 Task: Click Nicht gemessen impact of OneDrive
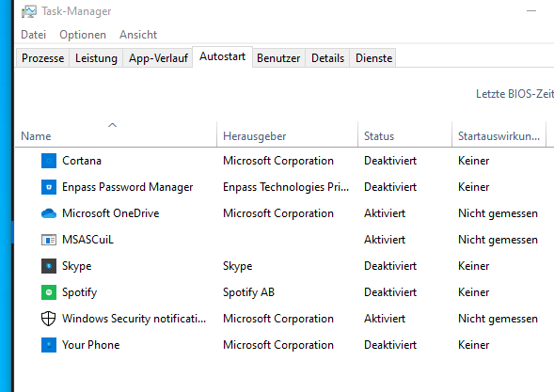pos(498,213)
